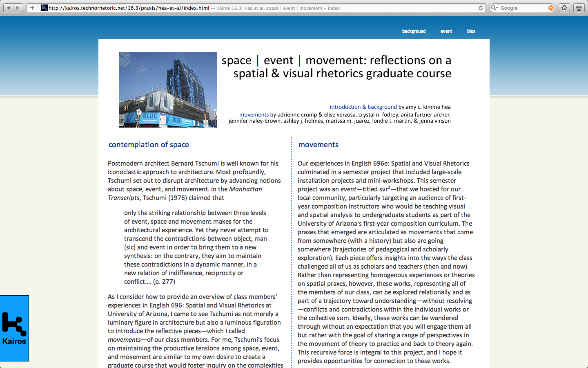The width and height of the screenshot is (588, 368).
Task: Go to home page via house icon
Action: pos(564,8)
